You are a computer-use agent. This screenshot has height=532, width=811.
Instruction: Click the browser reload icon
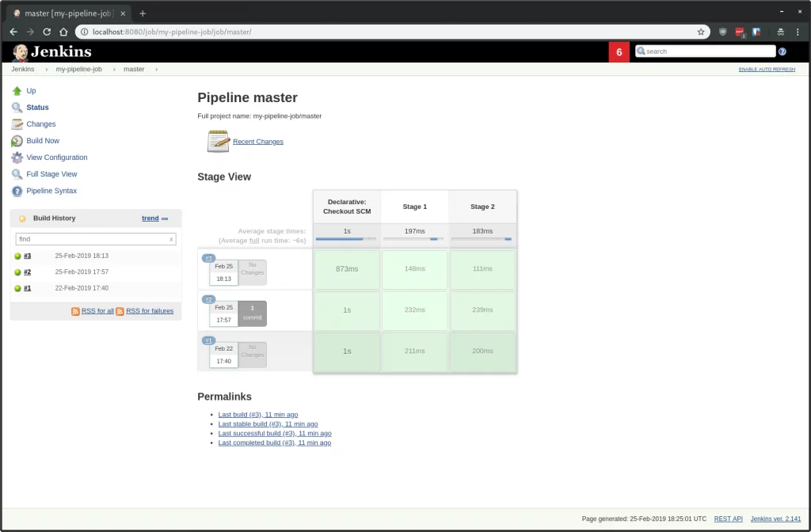click(x=47, y=32)
